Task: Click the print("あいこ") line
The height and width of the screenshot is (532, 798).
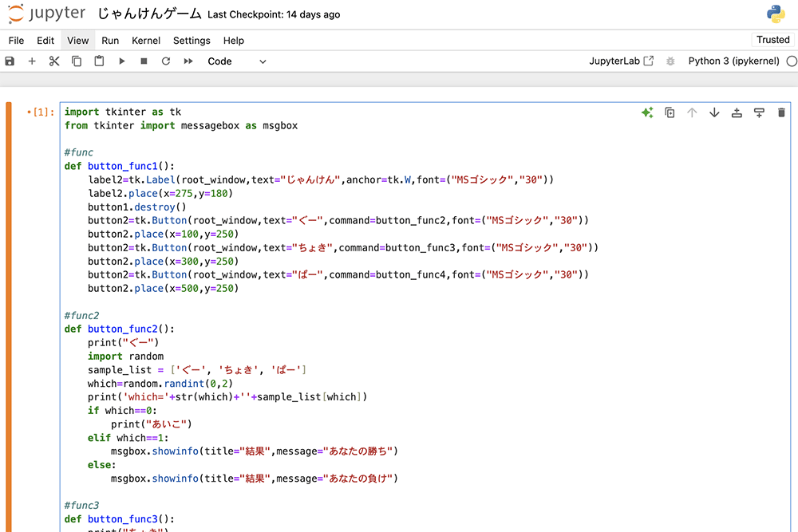Action: pyautogui.click(x=152, y=424)
